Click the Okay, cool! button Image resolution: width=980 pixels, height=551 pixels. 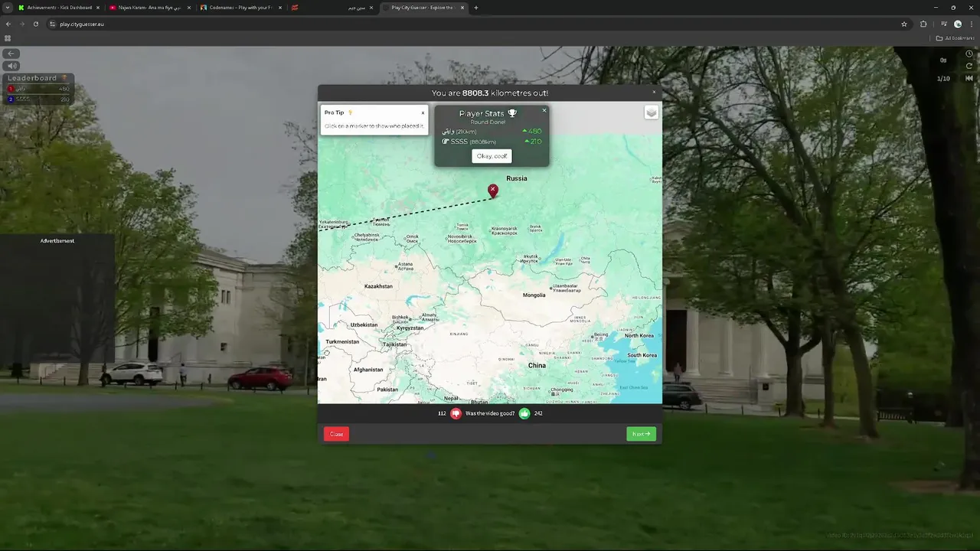(x=492, y=156)
